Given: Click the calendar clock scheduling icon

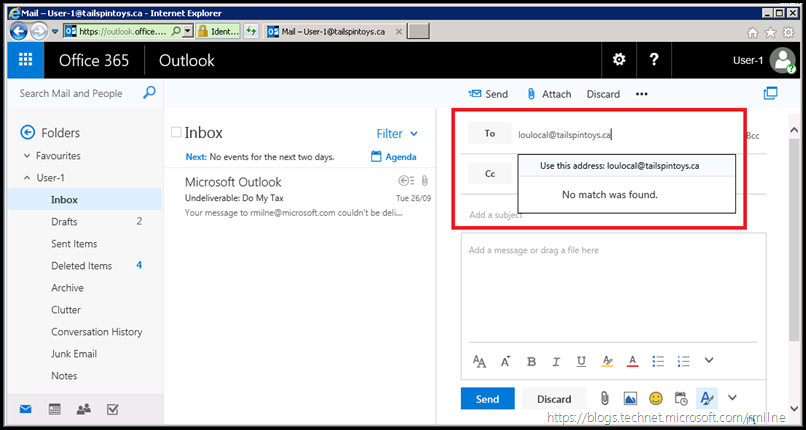Looking at the screenshot, I should (x=681, y=398).
